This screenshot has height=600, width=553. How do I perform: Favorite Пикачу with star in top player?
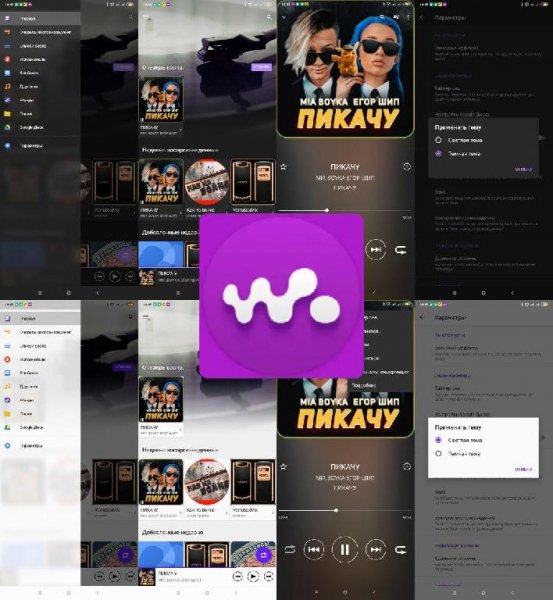pos(284,166)
